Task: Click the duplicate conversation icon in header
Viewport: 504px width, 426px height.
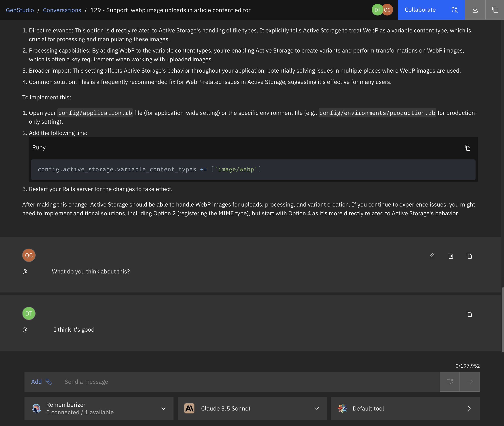Action: 495,10
